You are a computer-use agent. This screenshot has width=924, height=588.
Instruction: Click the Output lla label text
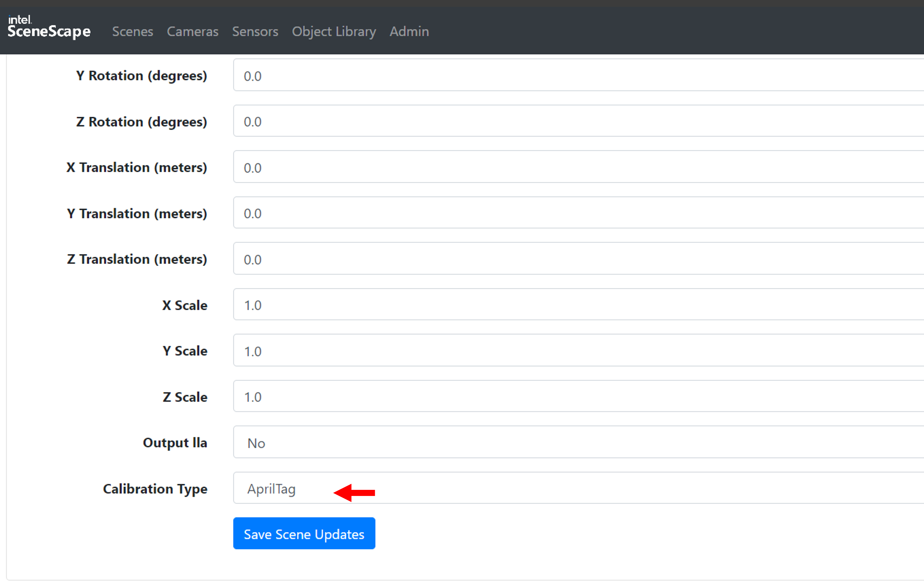click(175, 443)
